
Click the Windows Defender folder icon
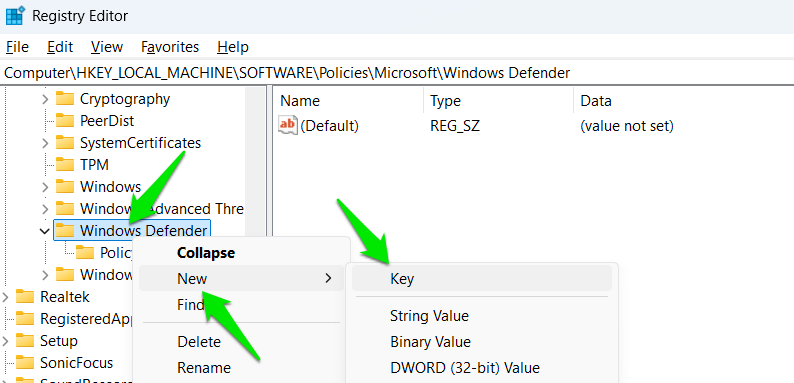(65, 231)
